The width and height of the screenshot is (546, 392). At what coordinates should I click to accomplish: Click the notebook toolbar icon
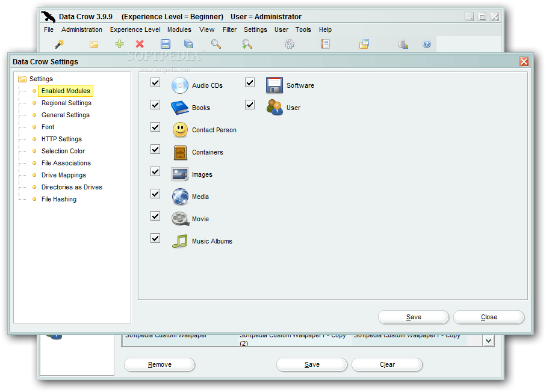[326, 44]
